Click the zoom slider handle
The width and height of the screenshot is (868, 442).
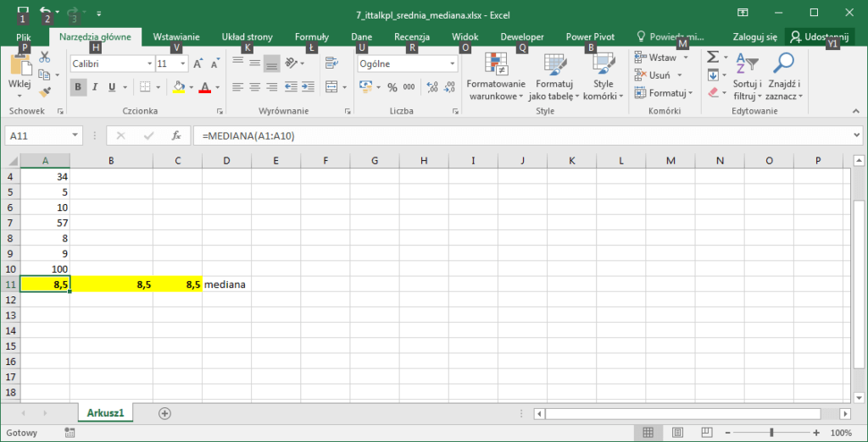pyautogui.click(x=771, y=432)
